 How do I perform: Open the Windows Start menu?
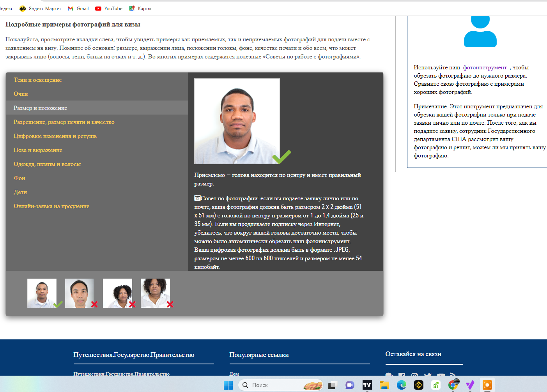(x=228, y=385)
